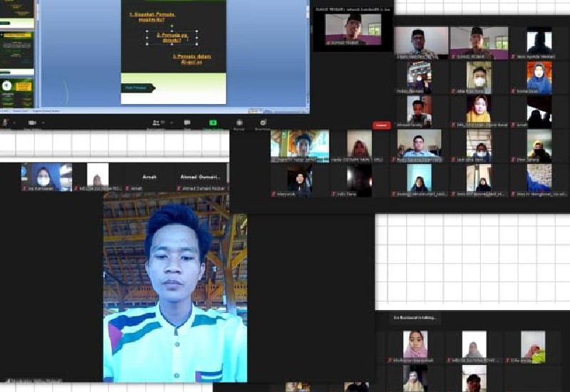Click muted mic icon on Yulis Tiana tile

coord(333,194)
